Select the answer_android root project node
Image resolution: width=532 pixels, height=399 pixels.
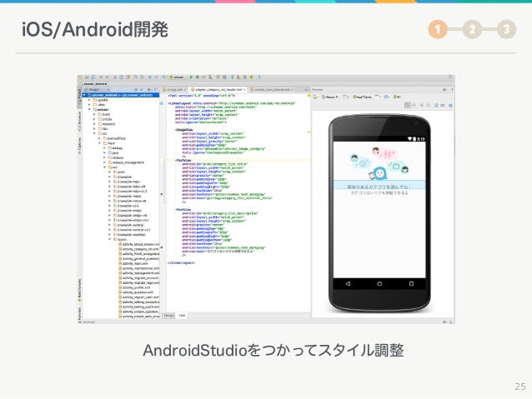pyautogui.click(x=121, y=95)
